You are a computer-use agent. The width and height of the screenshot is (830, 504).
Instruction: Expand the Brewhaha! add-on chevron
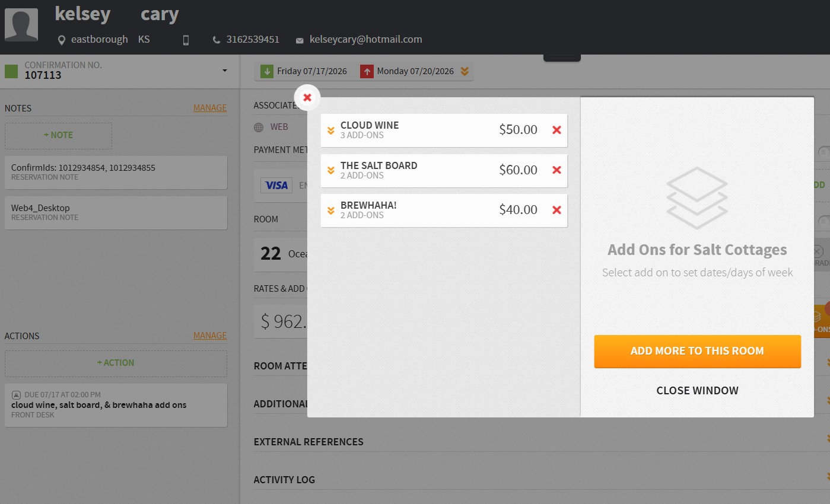331,210
